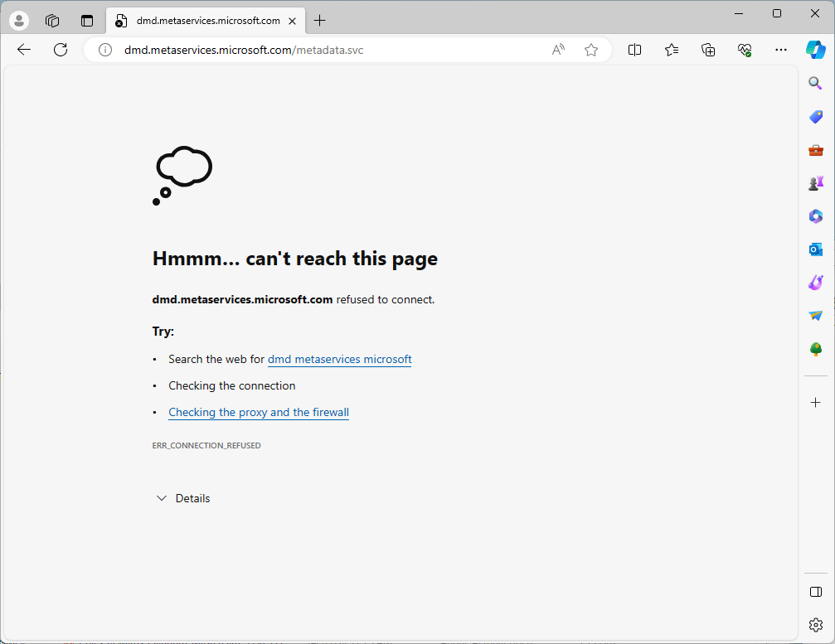Open the Shopping tag sidebar icon
Image resolution: width=835 pixels, height=644 pixels.
(x=815, y=117)
